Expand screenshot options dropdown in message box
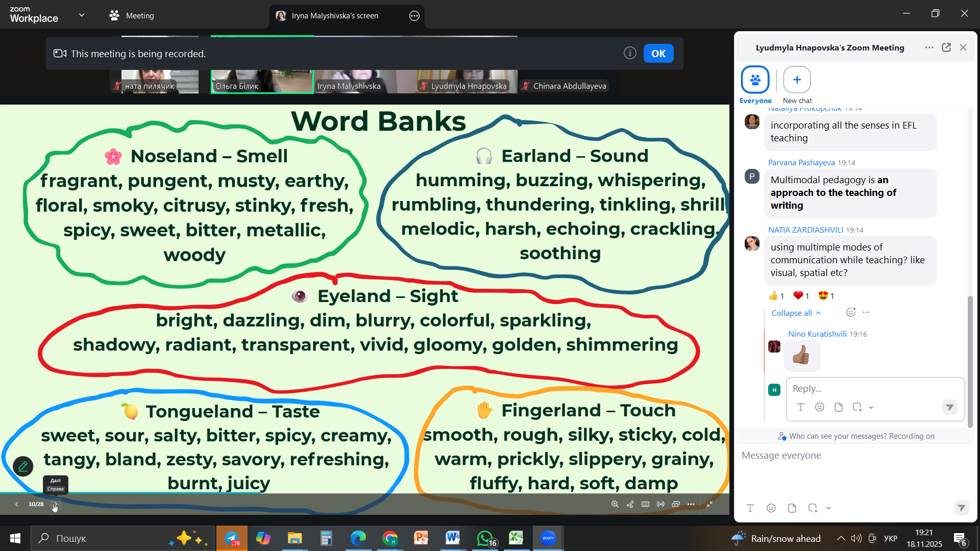 829,508
